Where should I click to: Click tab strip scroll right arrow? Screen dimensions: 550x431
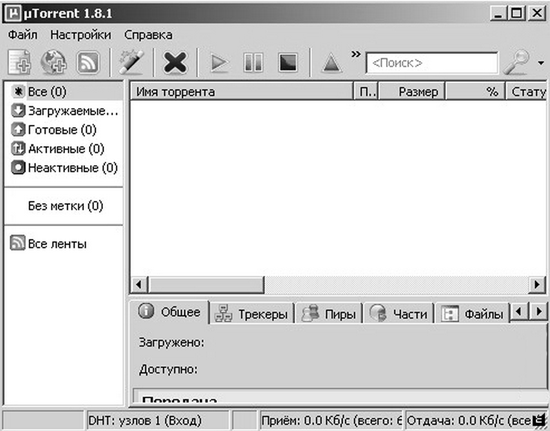(x=538, y=311)
